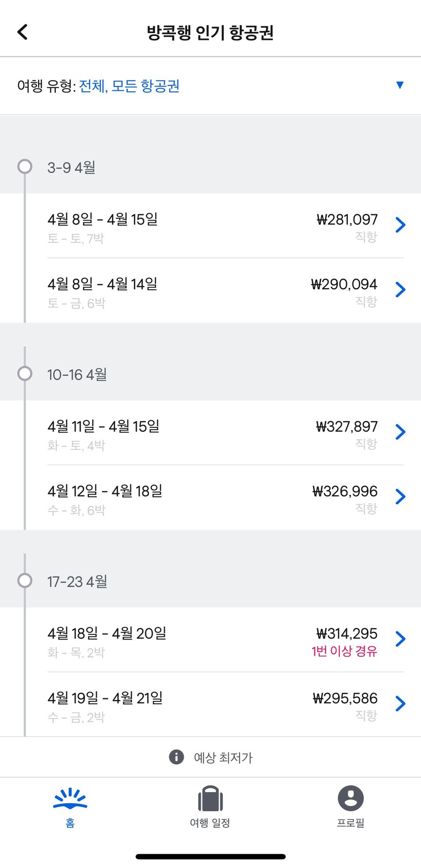
Task: Tap chevron for ₩326,996 flight
Action: [400, 497]
